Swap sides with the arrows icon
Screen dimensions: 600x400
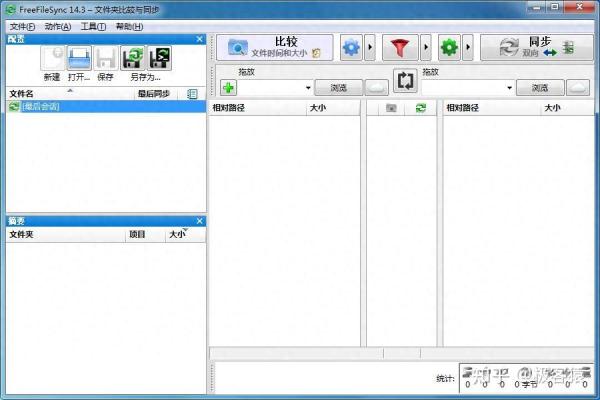tap(405, 81)
